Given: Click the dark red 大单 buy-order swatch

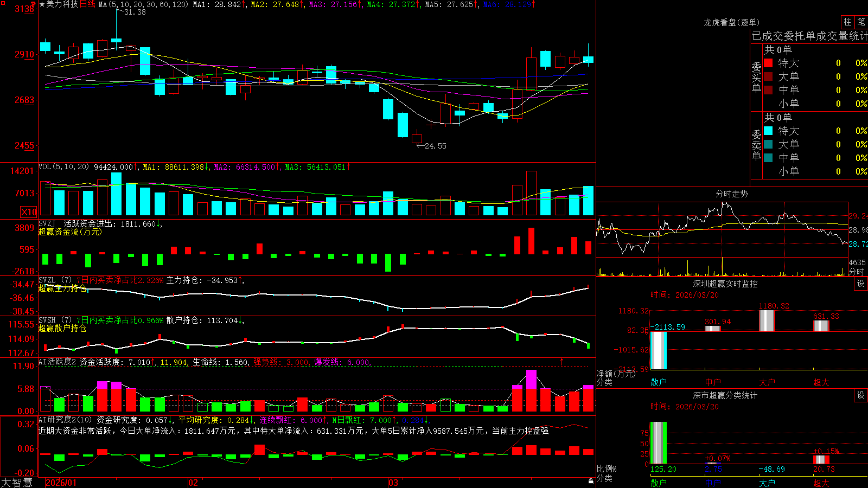Looking at the screenshot, I should [768, 76].
